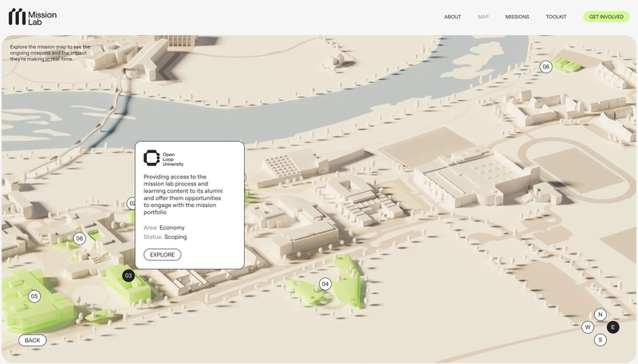Click the mission description paragraph in popup
638x364 pixels.
click(x=183, y=194)
